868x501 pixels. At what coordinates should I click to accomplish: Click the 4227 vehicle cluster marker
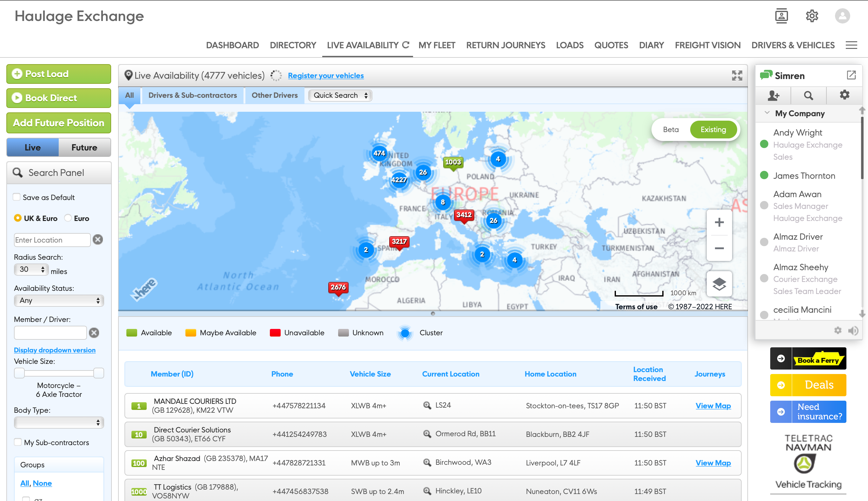click(399, 180)
